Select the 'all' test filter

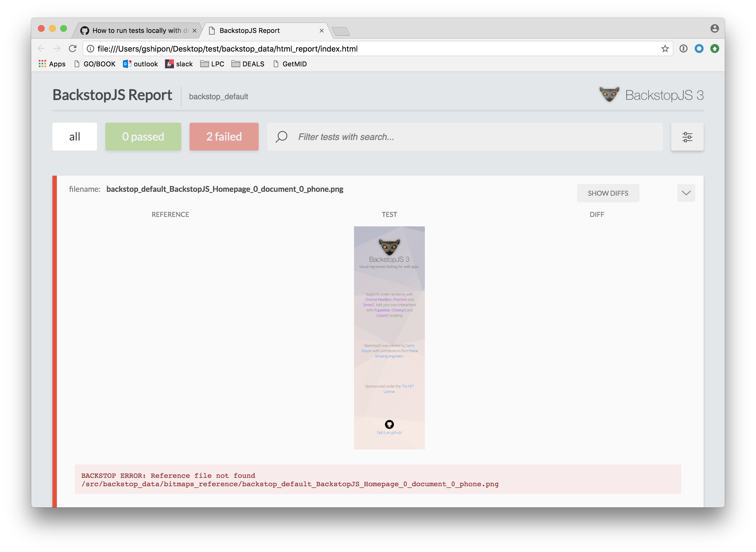pyautogui.click(x=74, y=136)
